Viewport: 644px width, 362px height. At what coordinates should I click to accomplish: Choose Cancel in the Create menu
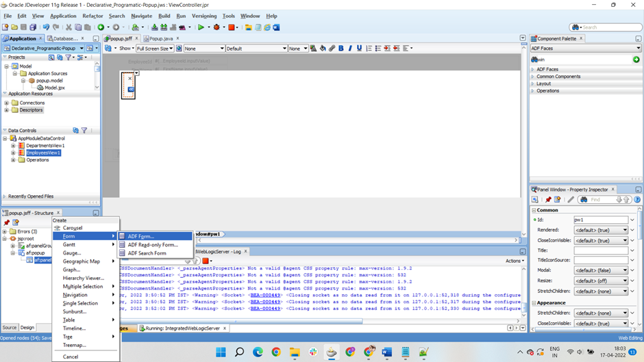[x=86, y=357]
